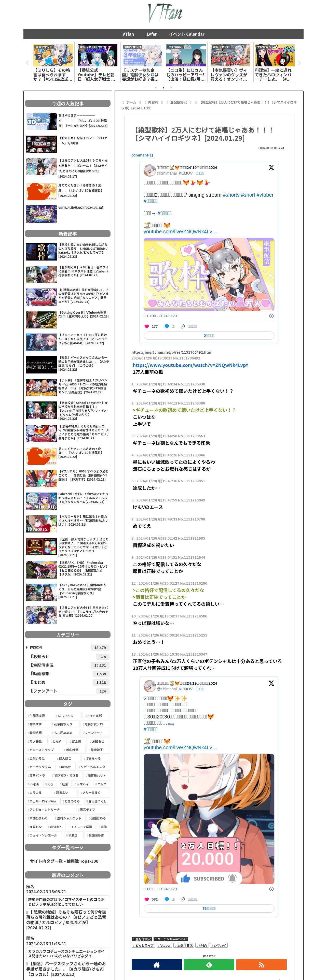
Task: Click the ウェザーロイドAiri sidebar tag
Action: point(43,801)
